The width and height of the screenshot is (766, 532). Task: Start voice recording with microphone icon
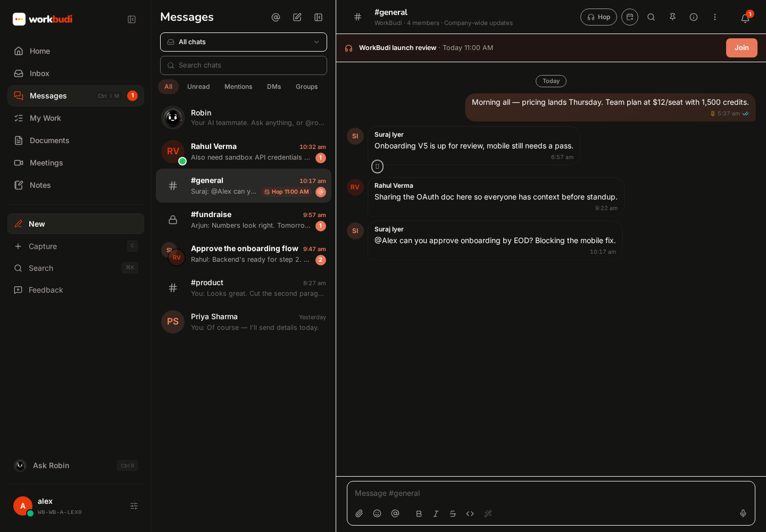[743, 513]
